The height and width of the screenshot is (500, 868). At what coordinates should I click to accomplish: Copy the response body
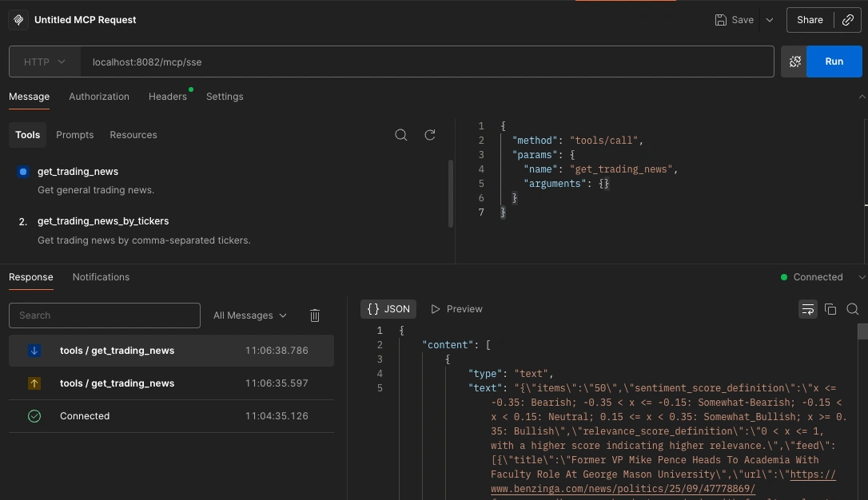click(x=830, y=309)
